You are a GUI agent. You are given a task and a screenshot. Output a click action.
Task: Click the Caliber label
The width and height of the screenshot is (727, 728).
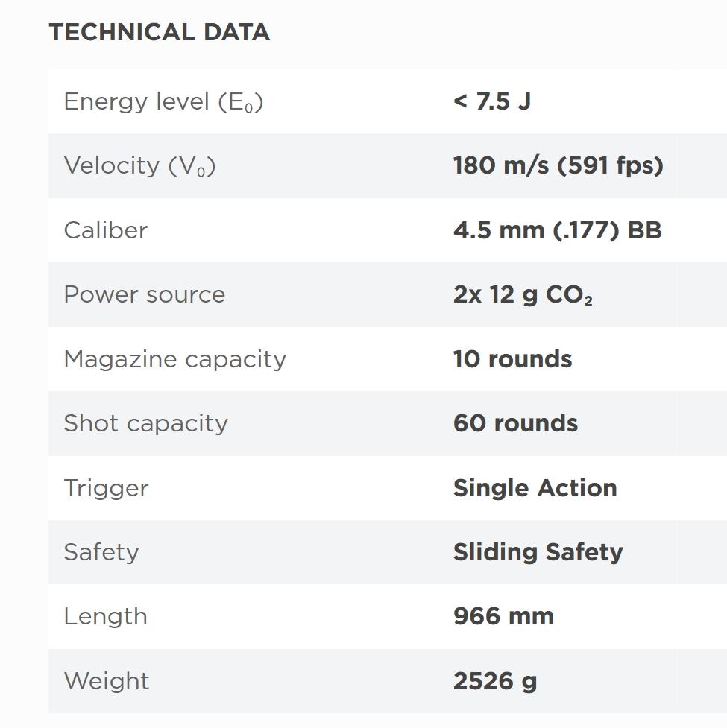coord(106,230)
